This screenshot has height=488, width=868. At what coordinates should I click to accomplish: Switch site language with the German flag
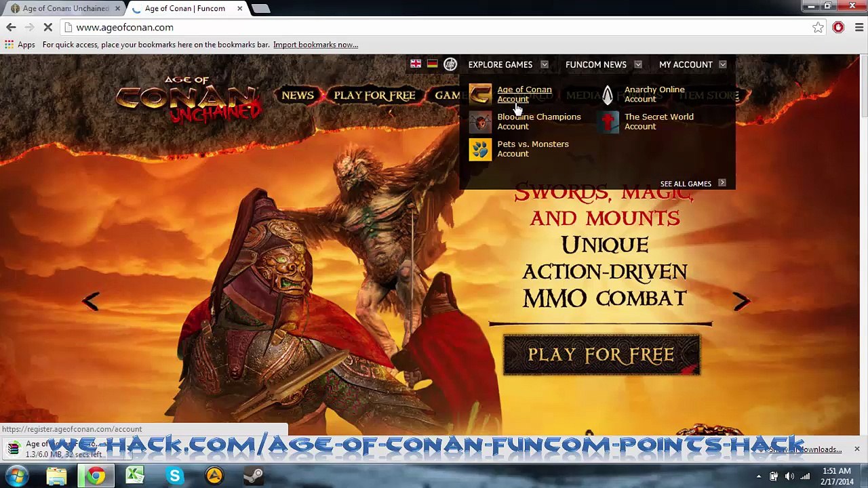pyautogui.click(x=432, y=64)
